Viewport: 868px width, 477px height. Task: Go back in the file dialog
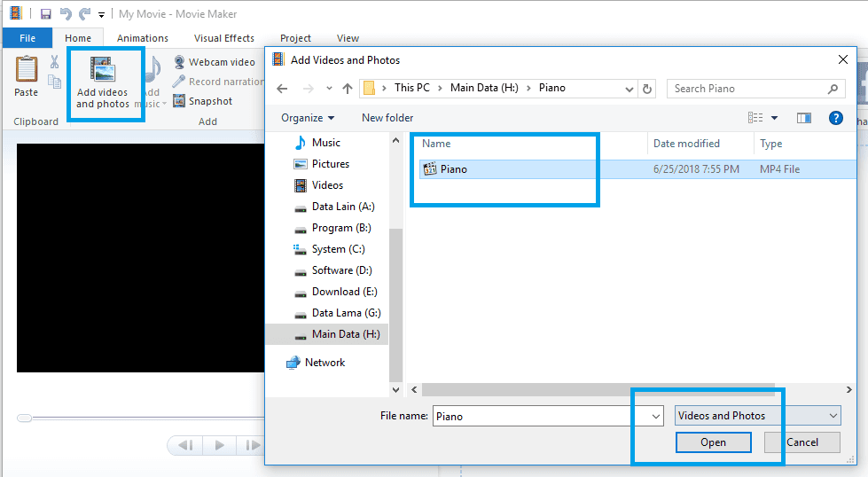(282, 89)
